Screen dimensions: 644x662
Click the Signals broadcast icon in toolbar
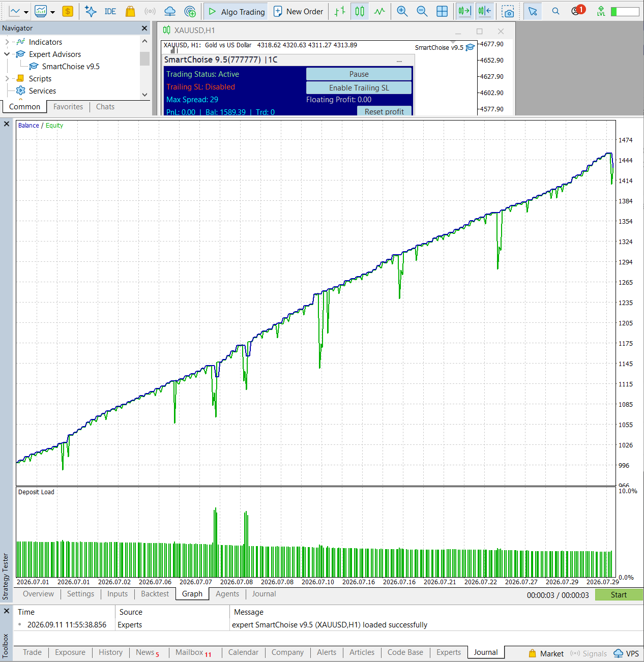[150, 11]
